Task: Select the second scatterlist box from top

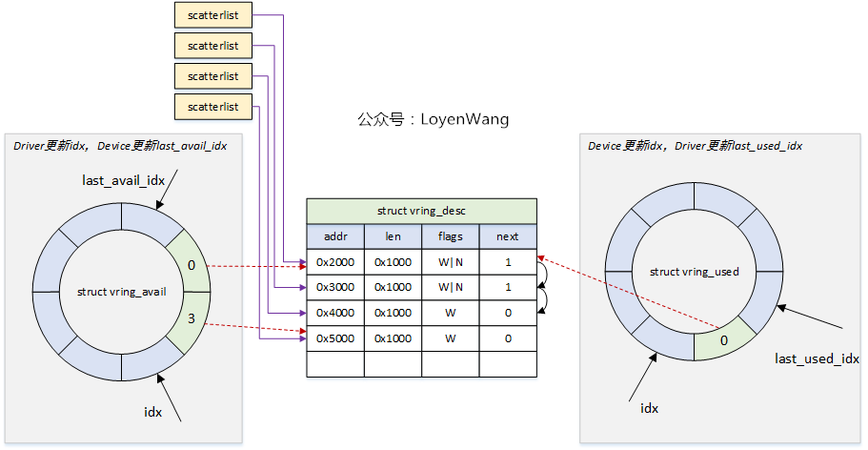Action: point(213,45)
